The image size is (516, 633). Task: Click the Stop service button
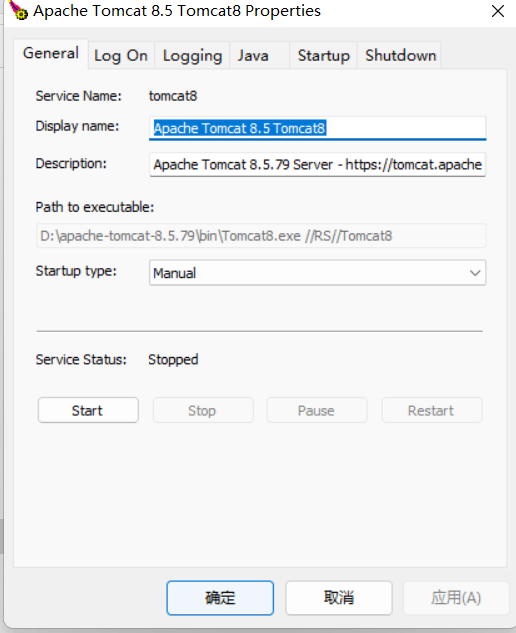(203, 411)
